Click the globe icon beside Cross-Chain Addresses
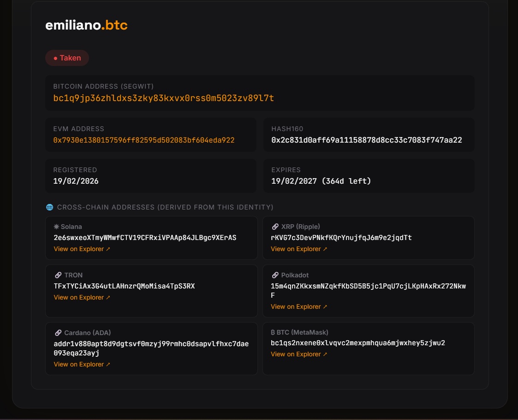This screenshot has width=518, height=420. tap(49, 207)
